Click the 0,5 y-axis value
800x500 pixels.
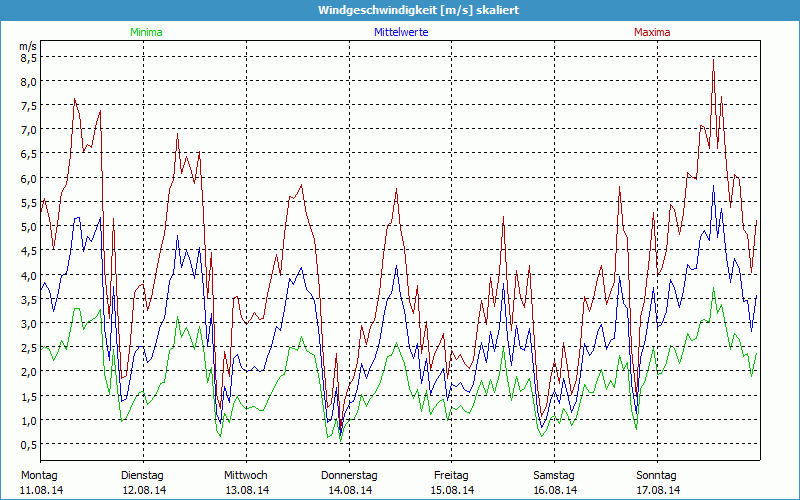[x=29, y=445]
